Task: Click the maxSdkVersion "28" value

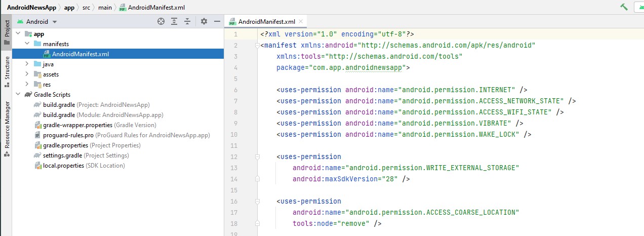Action: pos(389,179)
